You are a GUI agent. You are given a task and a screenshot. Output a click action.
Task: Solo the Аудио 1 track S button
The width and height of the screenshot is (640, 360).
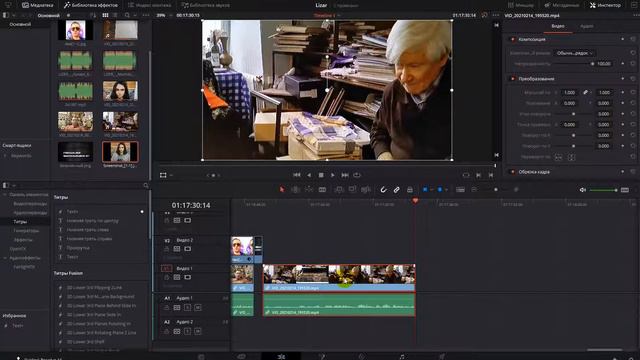click(187, 307)
